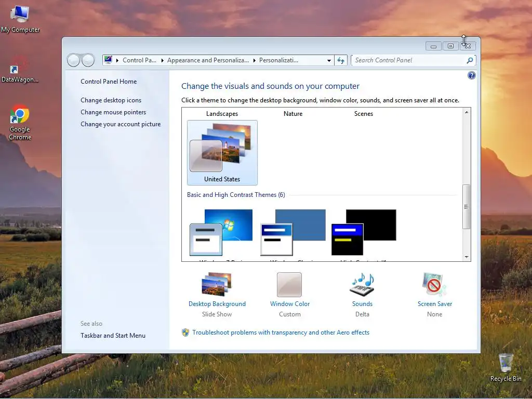532x399 pixels.
Task: Click the Screen Saver icon
Action: pos(434,284)
